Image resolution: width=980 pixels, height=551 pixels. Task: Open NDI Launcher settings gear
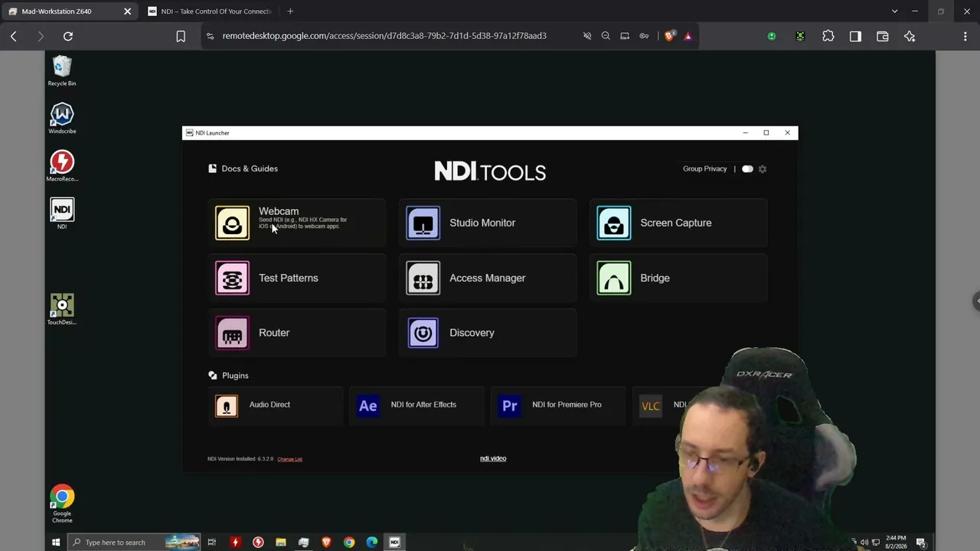763,169
